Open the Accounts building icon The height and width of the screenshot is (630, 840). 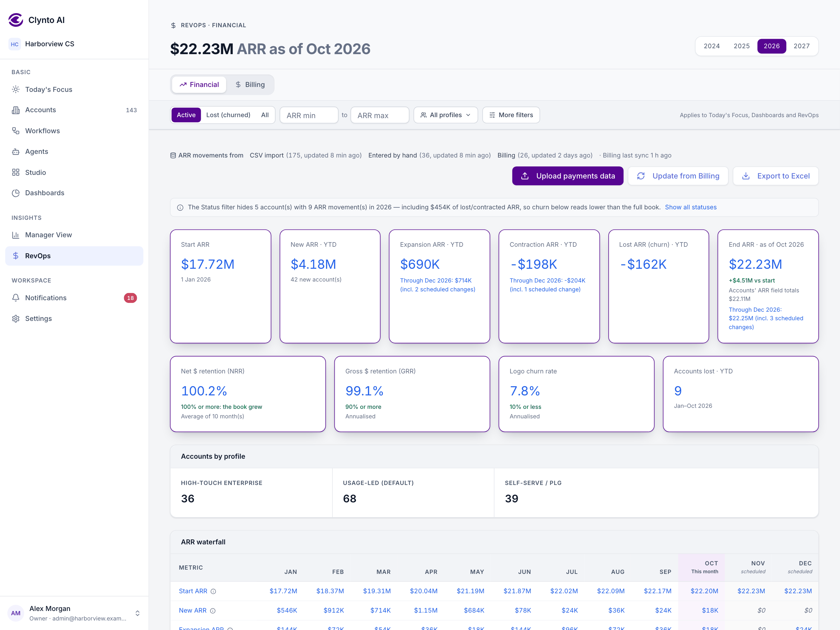point(15,110)
